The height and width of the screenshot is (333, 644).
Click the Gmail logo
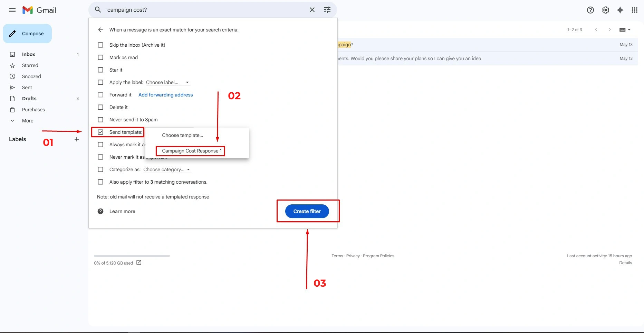[39, 10]
